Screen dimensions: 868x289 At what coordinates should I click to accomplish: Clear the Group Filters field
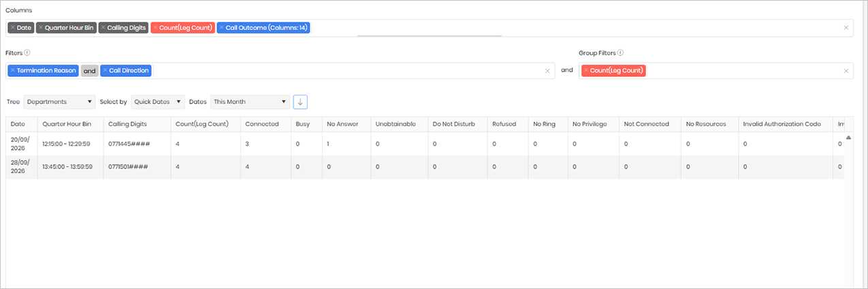click(x=846, y=70)
